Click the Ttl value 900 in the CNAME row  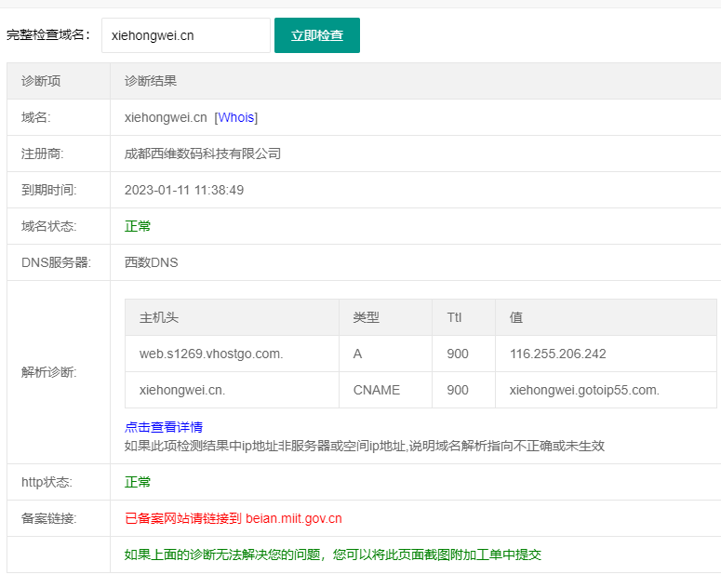458,391
